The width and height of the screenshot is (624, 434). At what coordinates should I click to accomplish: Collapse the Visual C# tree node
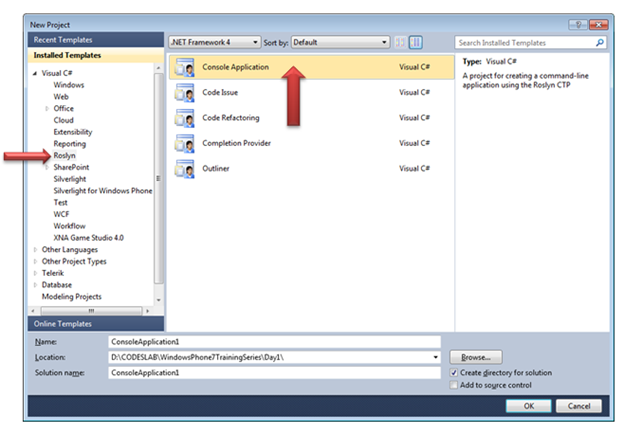click(35, 74)
